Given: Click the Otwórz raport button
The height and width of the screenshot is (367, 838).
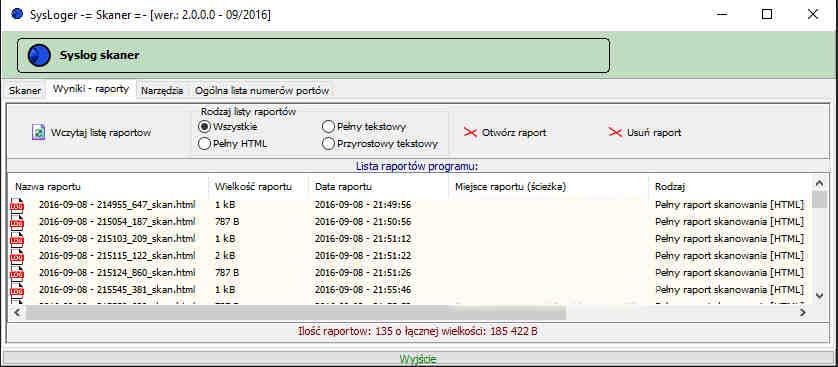Looking at the screenshot, I should 505,132.
